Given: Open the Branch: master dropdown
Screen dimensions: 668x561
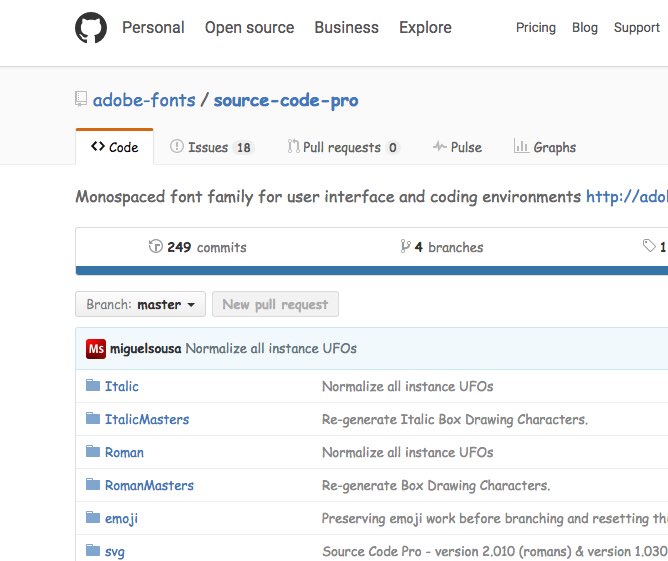Looking at the screenshot, I should tap(140, 304).
